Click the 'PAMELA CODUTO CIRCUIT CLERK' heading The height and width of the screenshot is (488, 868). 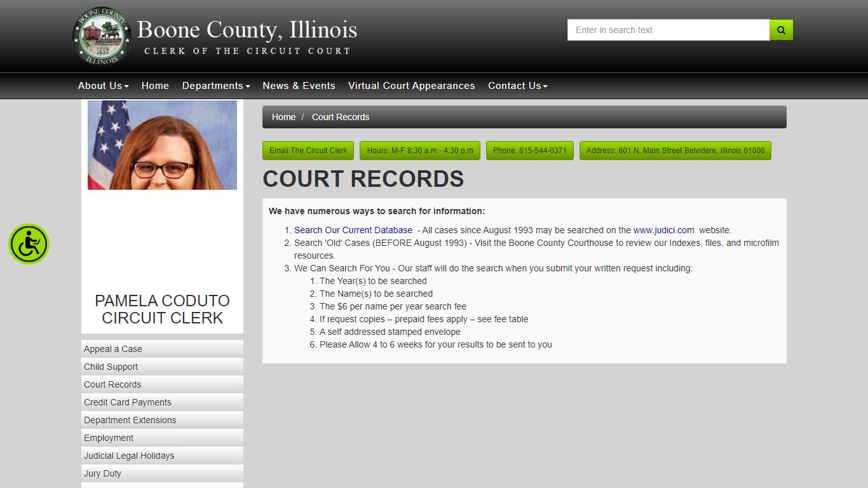click(162, 309)
